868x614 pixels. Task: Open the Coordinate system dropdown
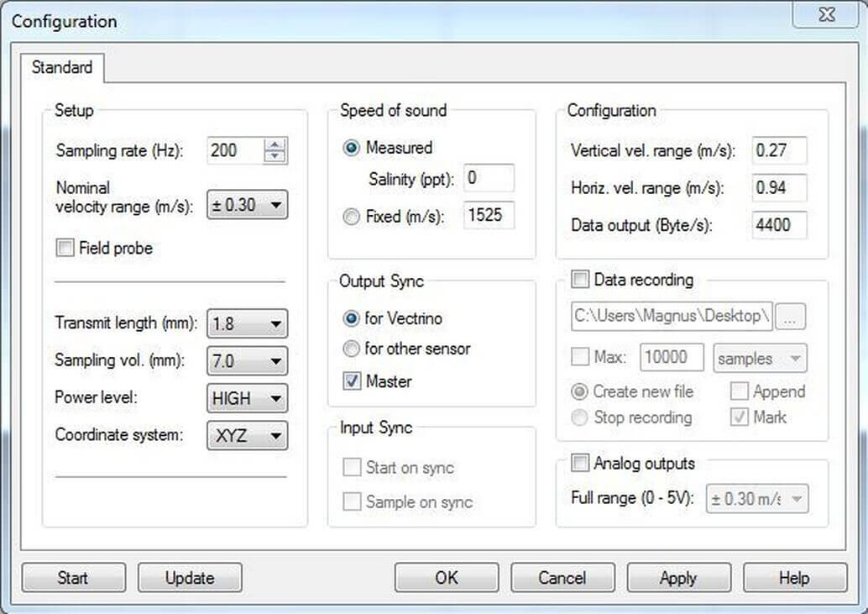point(247,435)
